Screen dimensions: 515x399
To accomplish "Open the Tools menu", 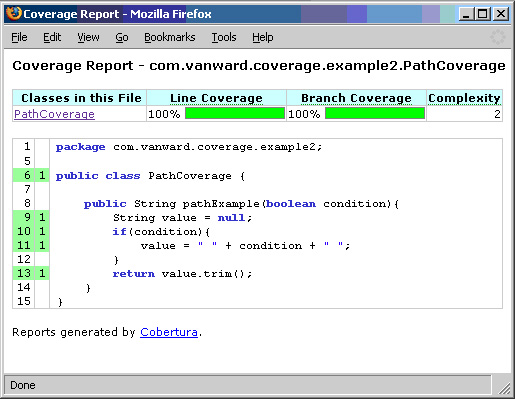I will 224,37.
